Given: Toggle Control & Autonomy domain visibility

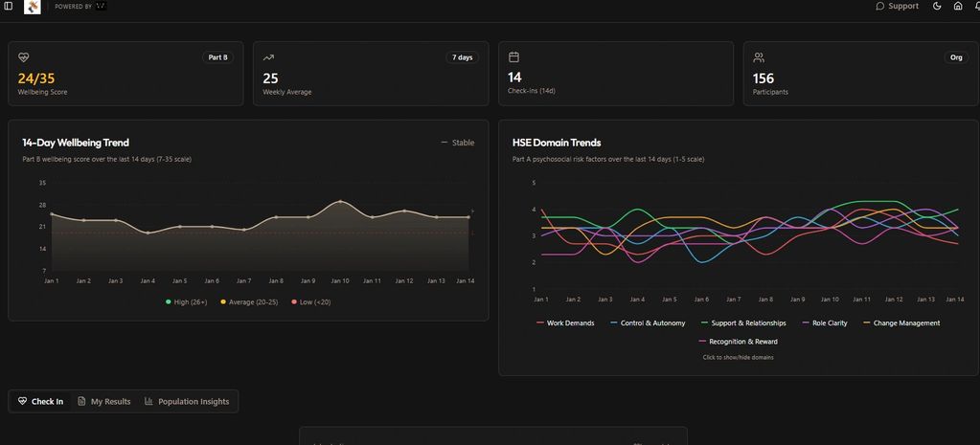Looking at the screenshot, I should point(648,323).
